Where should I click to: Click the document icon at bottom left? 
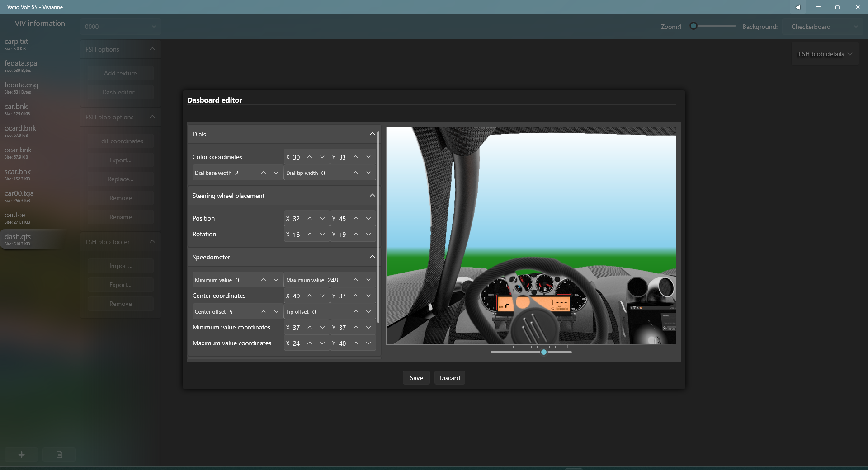[59, 455]
